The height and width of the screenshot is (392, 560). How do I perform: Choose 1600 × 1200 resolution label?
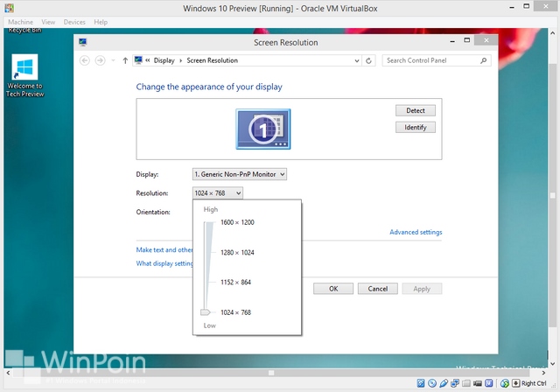pos(237,222)
